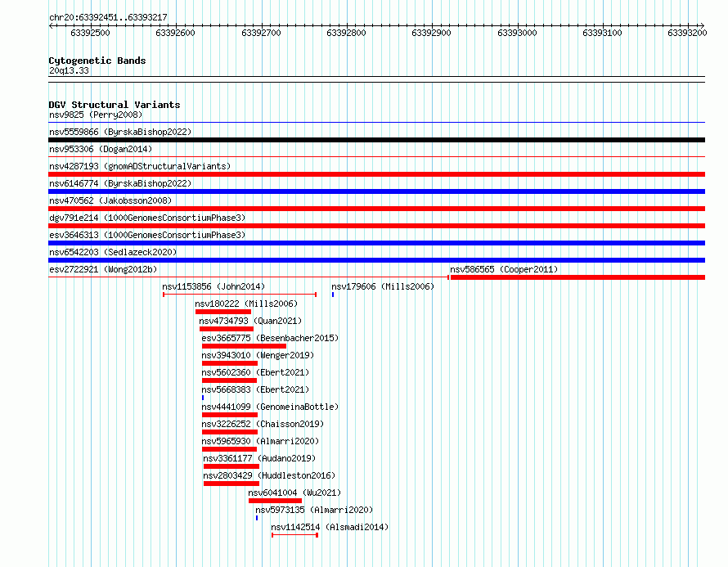Open nsv3943010 (Wenger2019) variant label
728x567 pixels.
click(258, 355)
